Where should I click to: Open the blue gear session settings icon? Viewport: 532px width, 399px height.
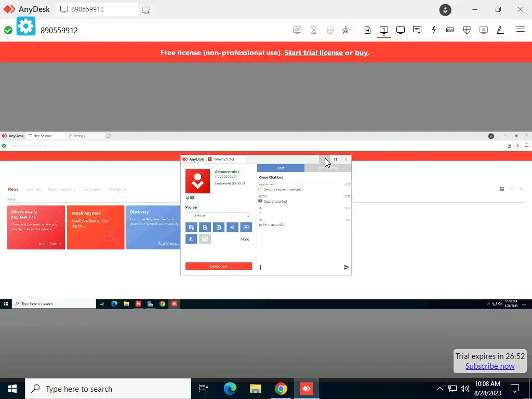26,26
